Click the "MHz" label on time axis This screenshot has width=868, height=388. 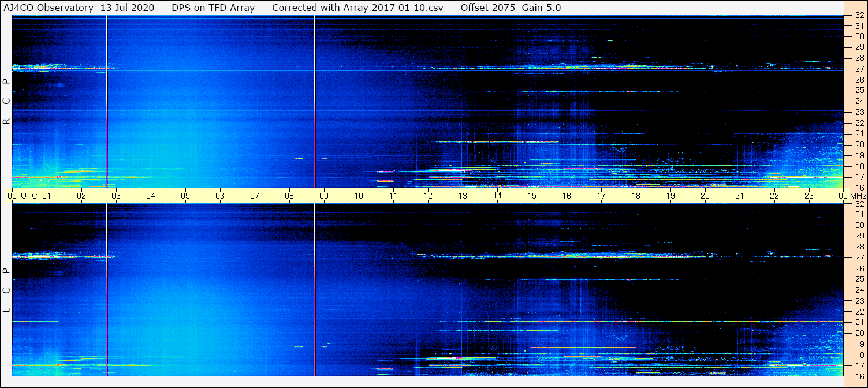pos(857,196)
